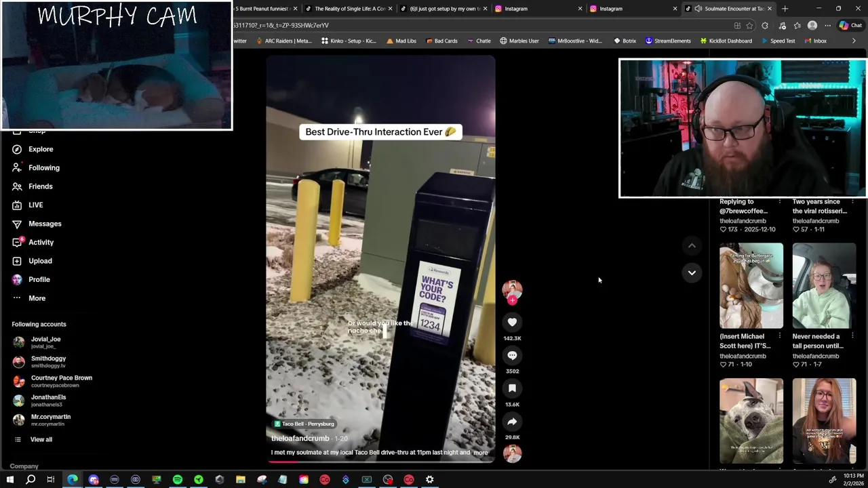868x488 pixels.
Task: Open the Bad Cards bookmark
Action: (441, 41)
